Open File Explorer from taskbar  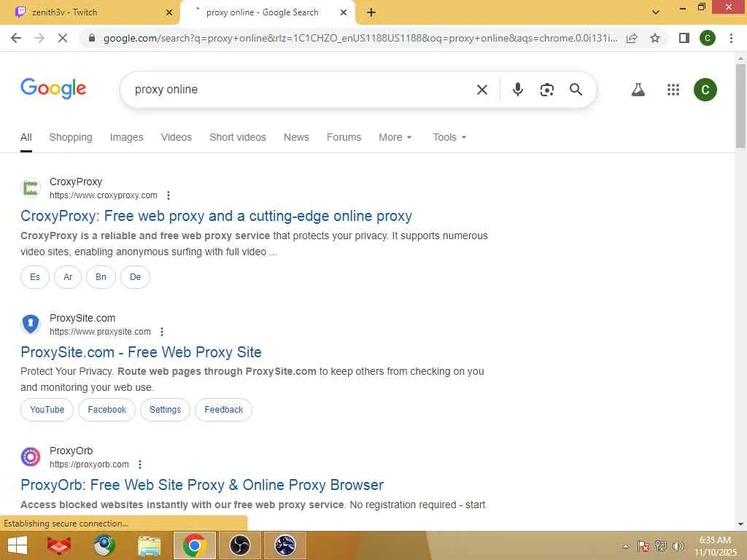[149, 545]
